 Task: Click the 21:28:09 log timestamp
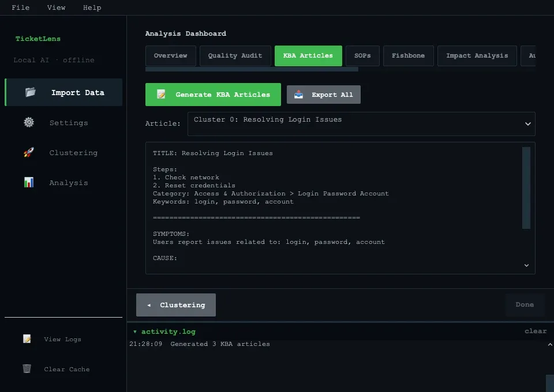(145, 344)
